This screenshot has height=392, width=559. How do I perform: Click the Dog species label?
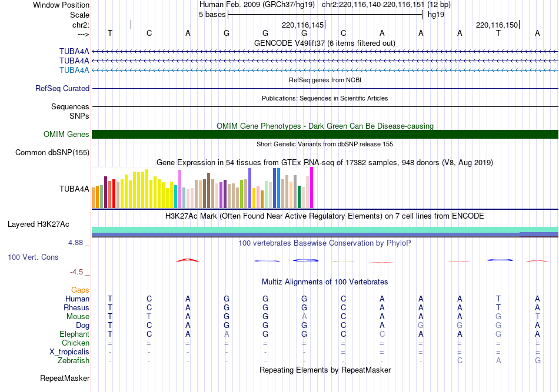(x=82, y=326)
